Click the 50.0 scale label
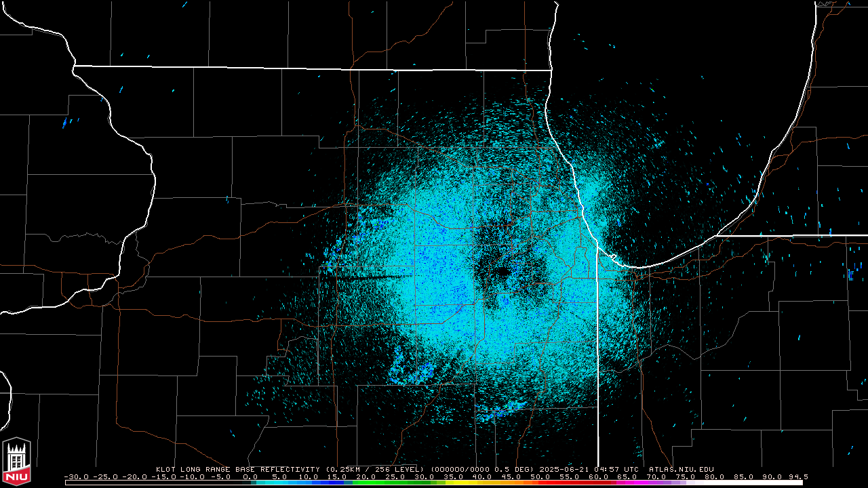The width and height of the screenshot is (868, 488). coord(540,476)
